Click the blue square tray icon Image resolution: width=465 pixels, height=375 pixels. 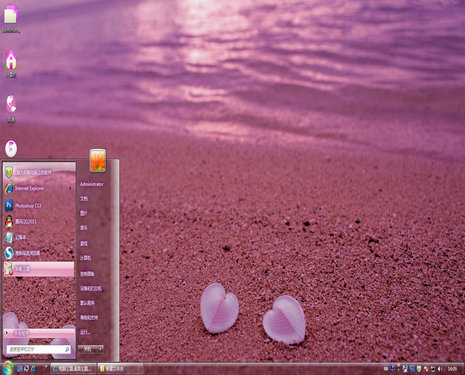click(x=412, y=368)
